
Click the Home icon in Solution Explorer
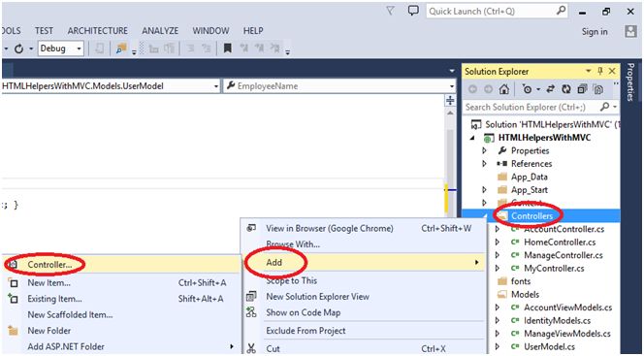pyautogui.click(x=503, y=89)
